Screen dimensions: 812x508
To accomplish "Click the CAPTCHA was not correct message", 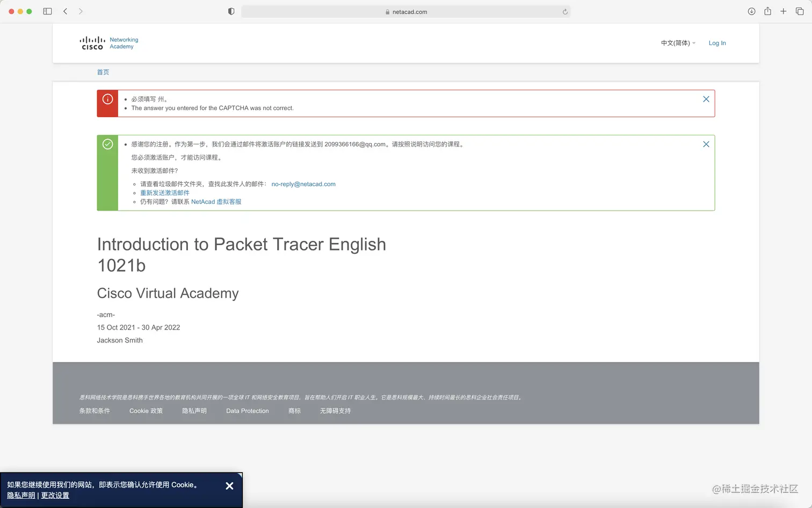I will (213, 108).
